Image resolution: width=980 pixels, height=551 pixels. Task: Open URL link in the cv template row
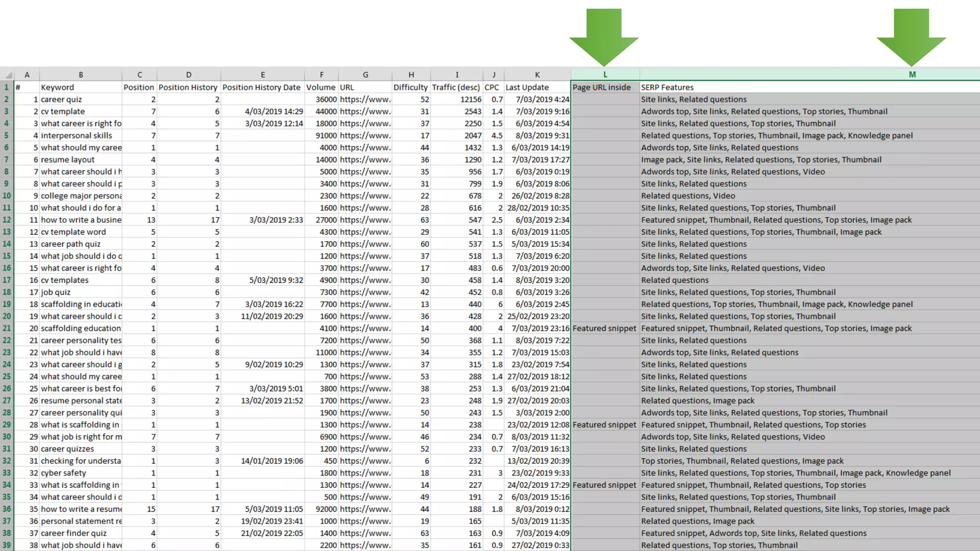365,111
